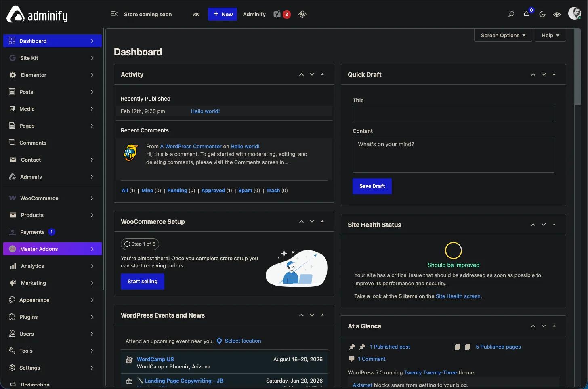
Task: Open the Help dropdown
Action: point(550,35)
